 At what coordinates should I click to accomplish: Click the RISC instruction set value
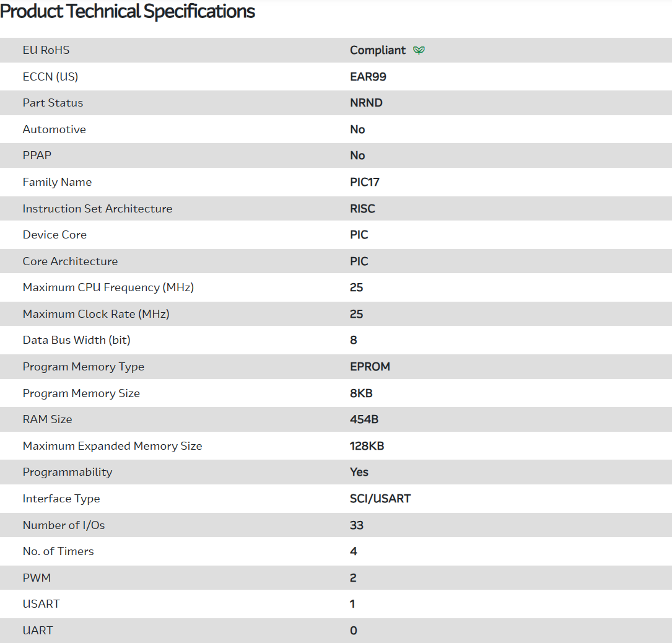coord(362,209)
